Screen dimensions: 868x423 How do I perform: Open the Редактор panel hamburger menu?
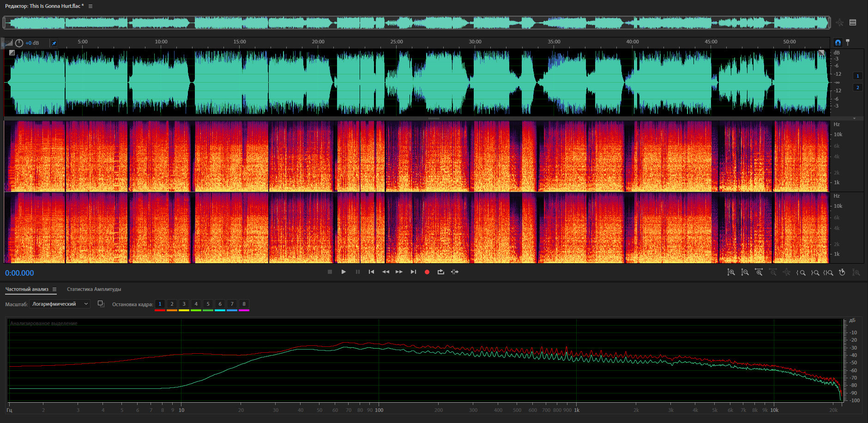coord(90,6)
